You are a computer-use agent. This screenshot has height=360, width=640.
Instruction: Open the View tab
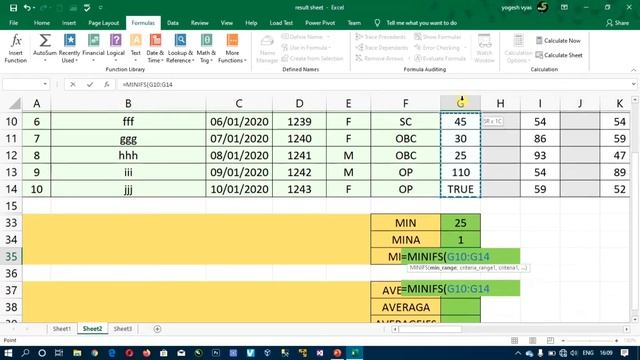(x=227, y=23)
